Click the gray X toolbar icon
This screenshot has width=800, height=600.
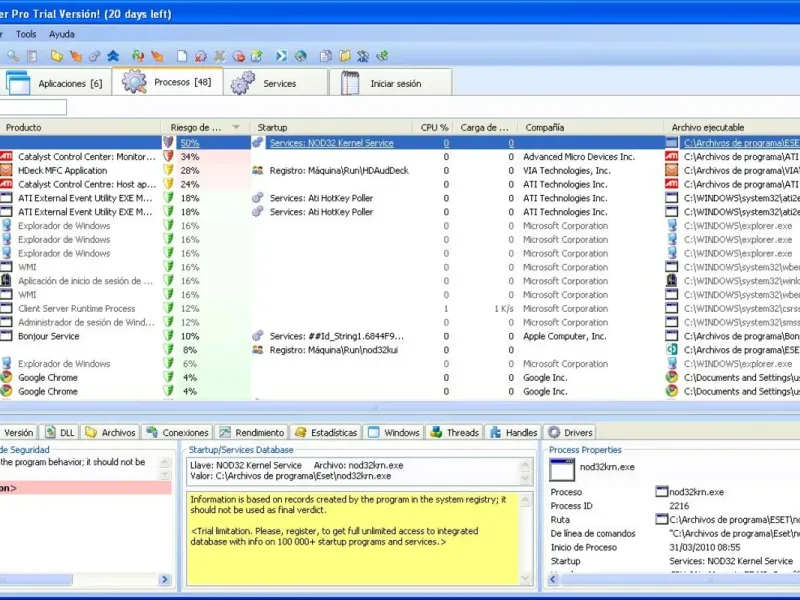pyautogui.click(x=219, y=56)
